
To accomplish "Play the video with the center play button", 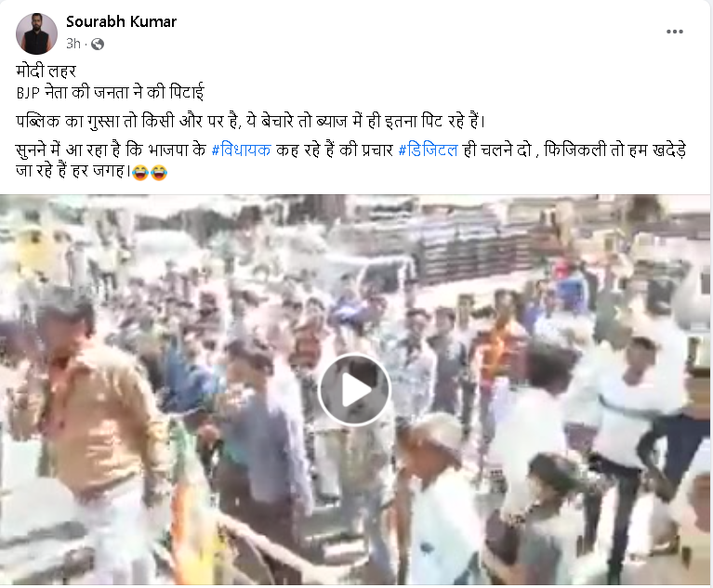I will coord(355,389).
